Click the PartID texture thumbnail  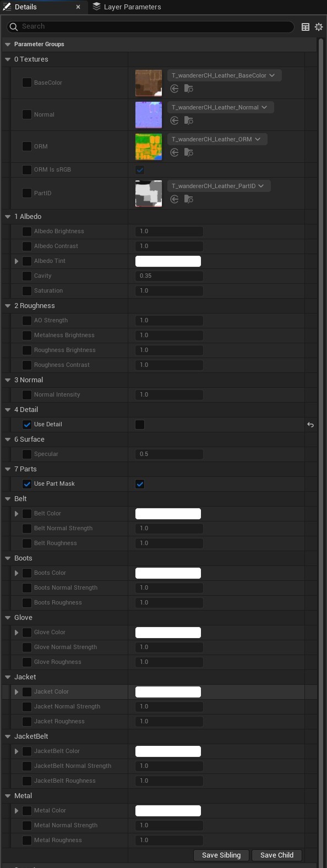[x=149, y=194]
